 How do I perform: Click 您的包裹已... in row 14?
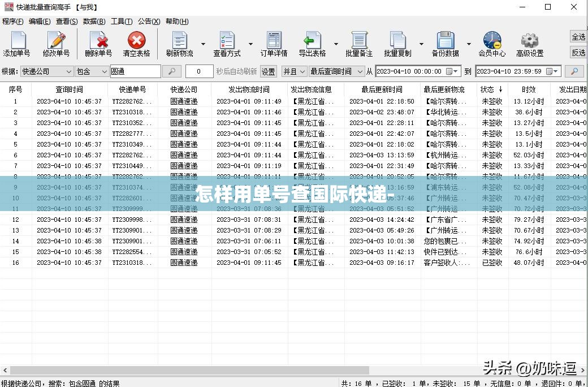445,242
